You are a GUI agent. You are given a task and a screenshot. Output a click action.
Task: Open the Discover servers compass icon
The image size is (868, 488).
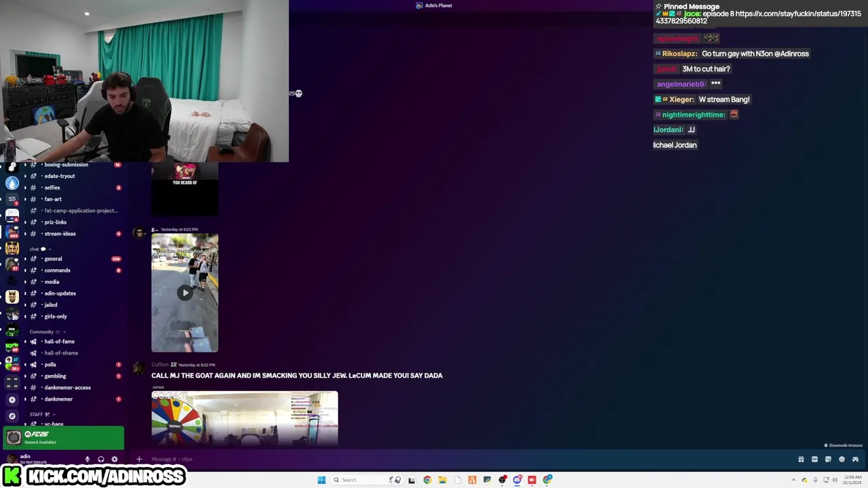coord(12,416)
